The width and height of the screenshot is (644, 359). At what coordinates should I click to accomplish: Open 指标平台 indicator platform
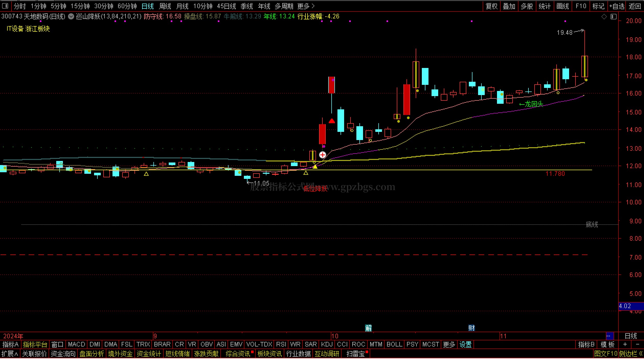click(35, 344)
